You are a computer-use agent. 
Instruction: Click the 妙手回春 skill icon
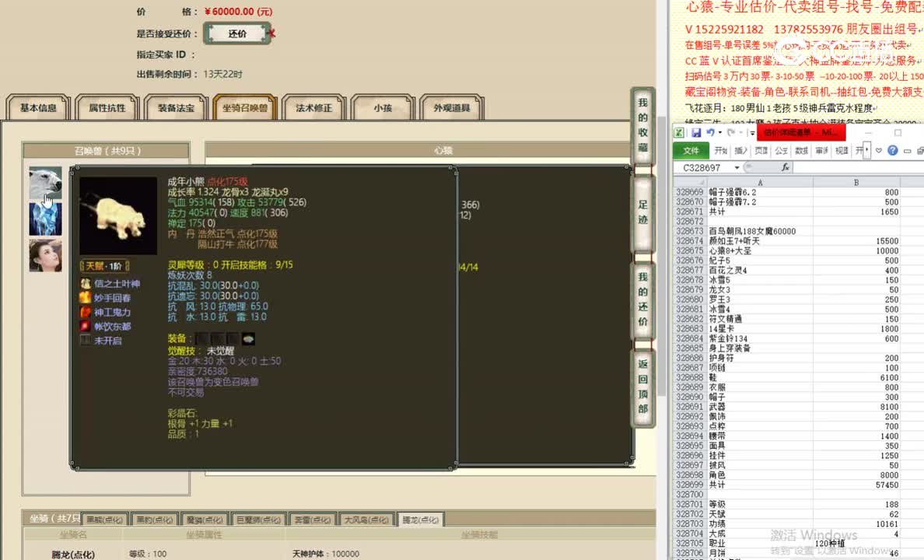(x=86, y=298)
